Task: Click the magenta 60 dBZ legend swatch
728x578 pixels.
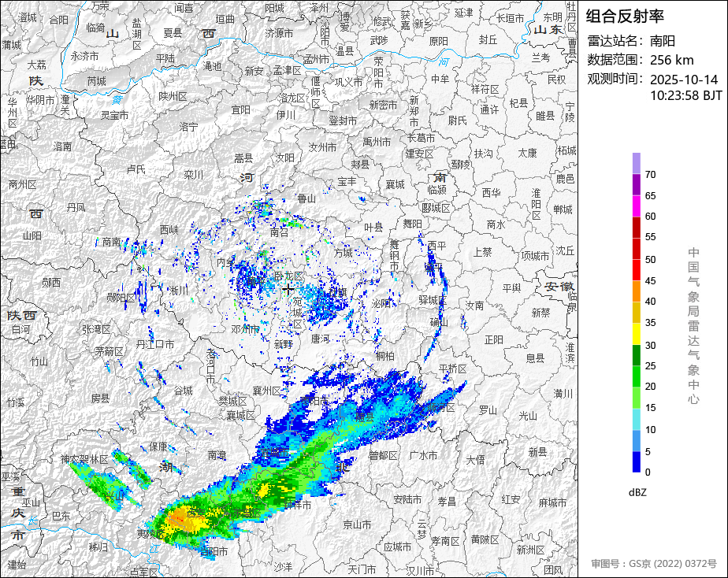Action: coord(636,206)
